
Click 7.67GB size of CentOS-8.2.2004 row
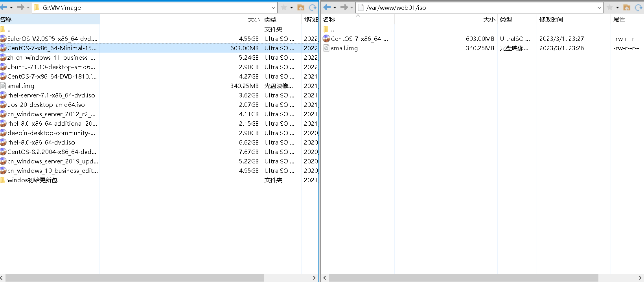[x=249, y=152]
